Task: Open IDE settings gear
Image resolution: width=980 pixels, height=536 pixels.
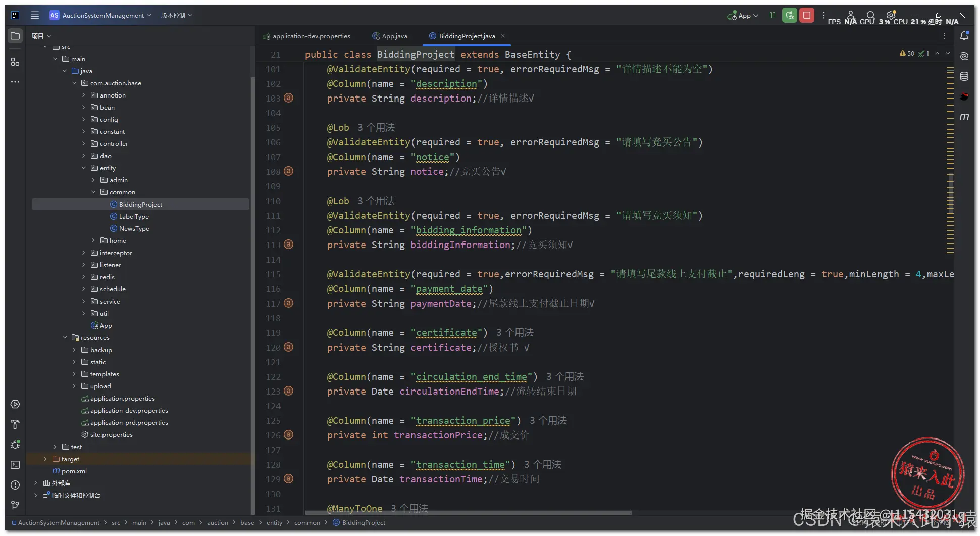Action: [x=891, y=15]
